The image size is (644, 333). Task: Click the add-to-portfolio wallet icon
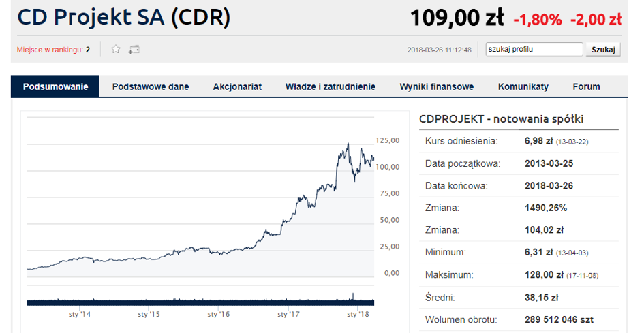coord(134,50)
